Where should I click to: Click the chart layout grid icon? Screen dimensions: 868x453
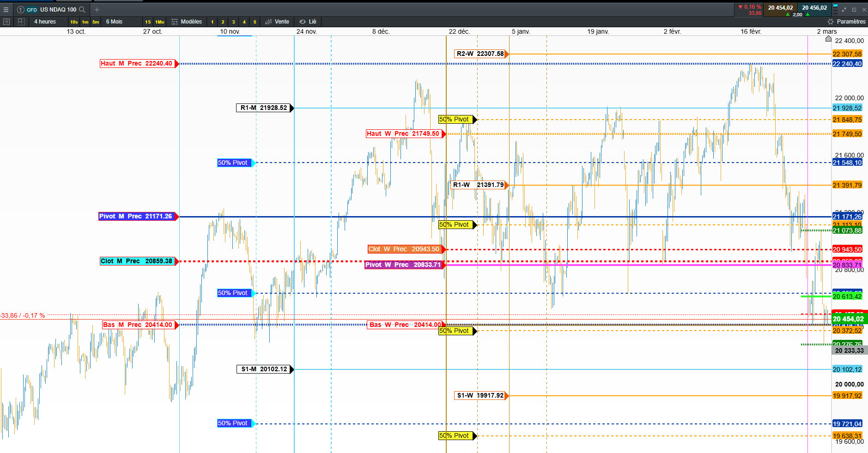tap(21, 22)
